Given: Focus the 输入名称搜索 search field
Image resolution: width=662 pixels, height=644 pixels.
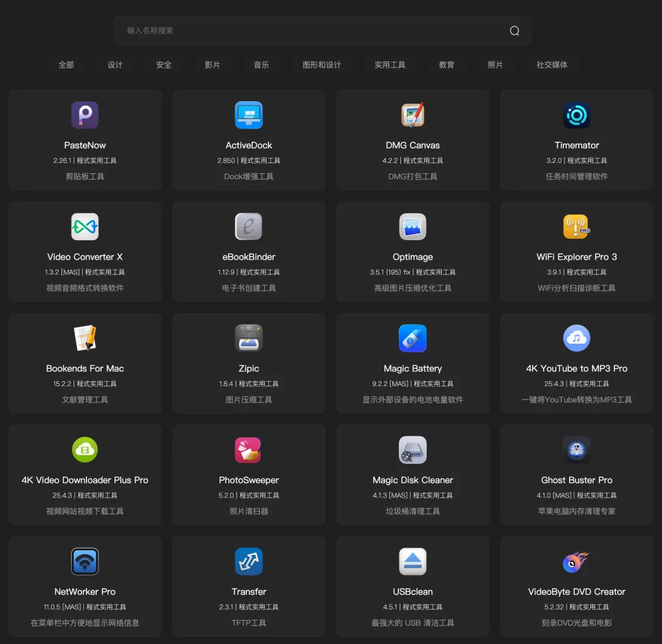Looking at the screenshot, I should tap(322, 31).
